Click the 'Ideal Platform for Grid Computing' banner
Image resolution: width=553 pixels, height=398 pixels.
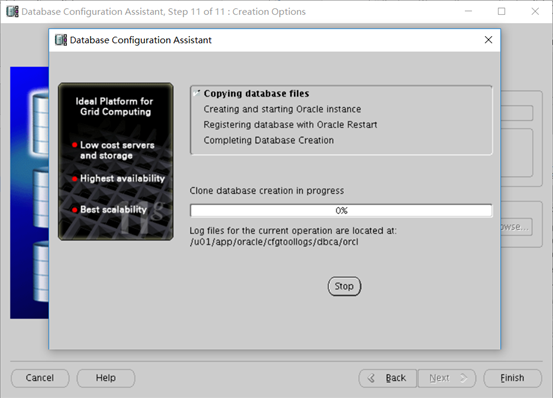116,162
